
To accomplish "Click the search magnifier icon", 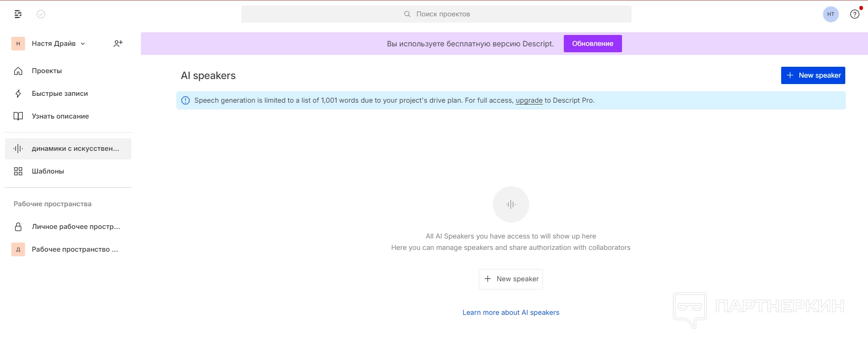I will pyautogui.click(x=407, y=14).
